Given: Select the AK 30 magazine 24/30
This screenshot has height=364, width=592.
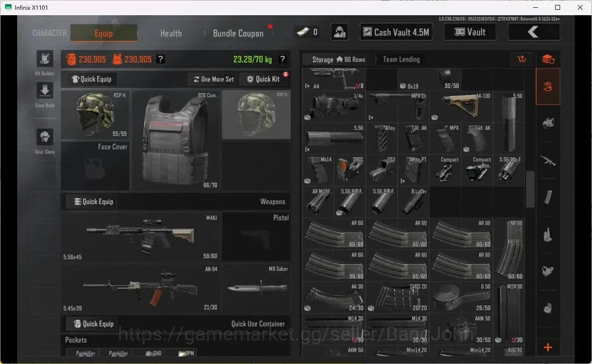Looking at the screenshot, I should (x=334, y=297).
